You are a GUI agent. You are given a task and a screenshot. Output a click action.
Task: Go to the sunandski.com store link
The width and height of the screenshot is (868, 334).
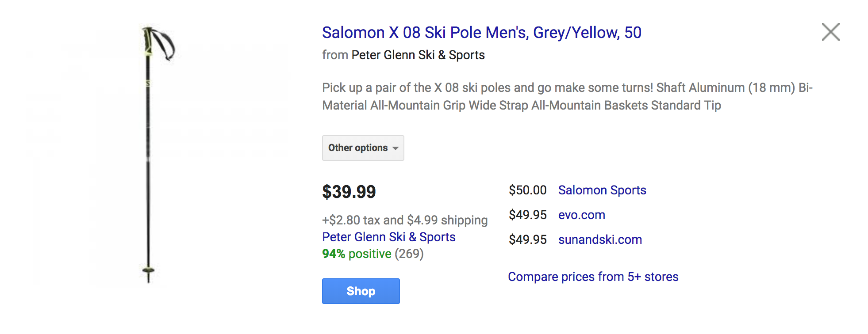tap(600, 240)
